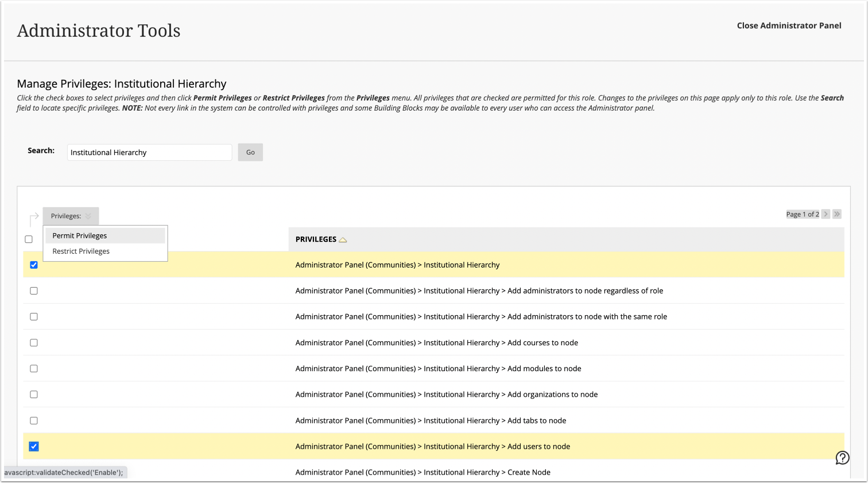Check the 'Add courses to node' checkbox
Screen dimensions: 868x483
(34, 343)
